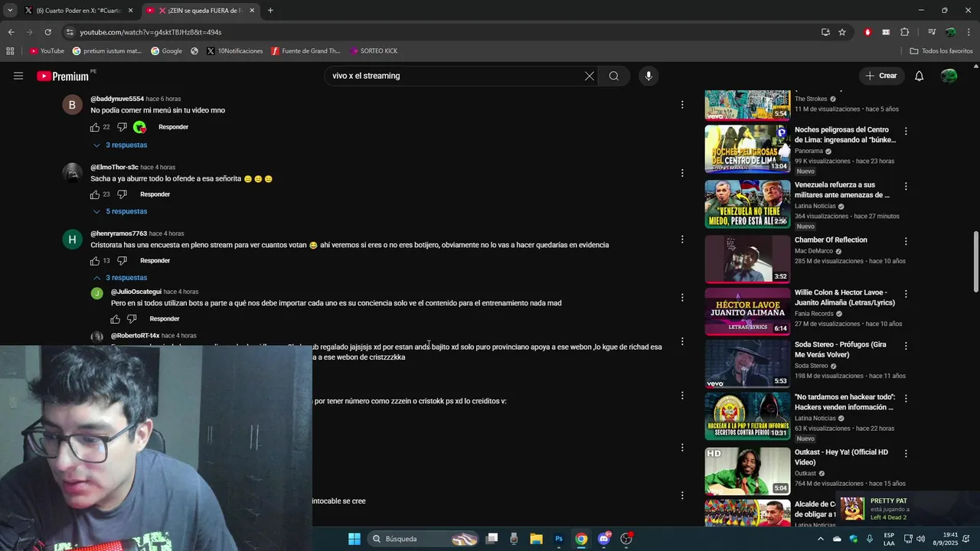The image size is (980, 551).
Task: Open options for JulioOscategui's reply
Action: (x=682, y=297)
